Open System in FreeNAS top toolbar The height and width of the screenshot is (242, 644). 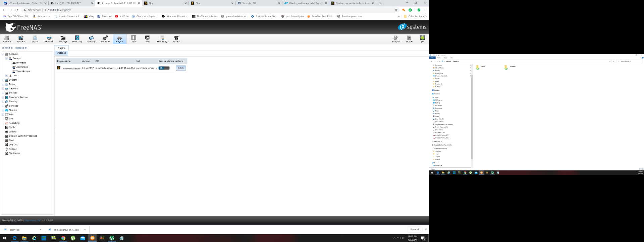tap(21, 39)
